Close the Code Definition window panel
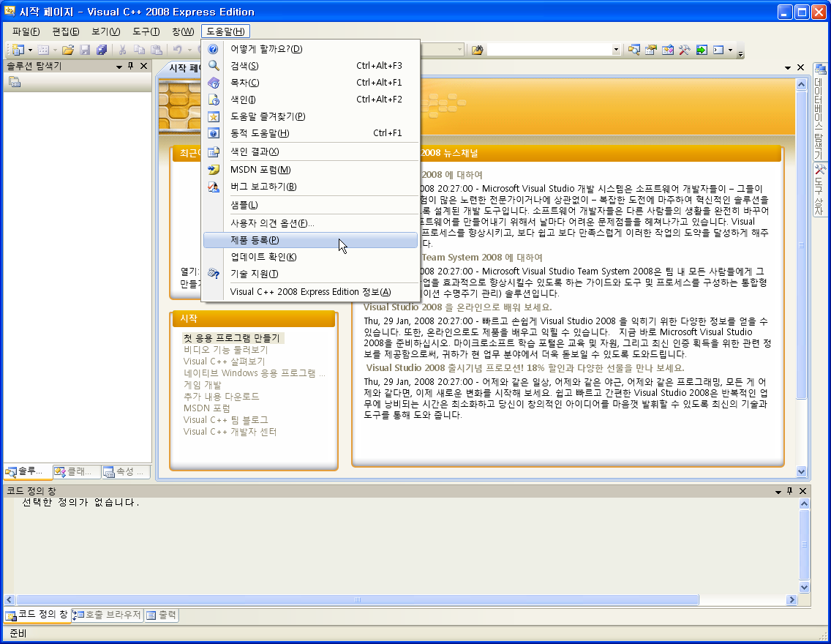The width and height of the screenshot is (831, 644). pyautogui.click(x=803, y=491)
